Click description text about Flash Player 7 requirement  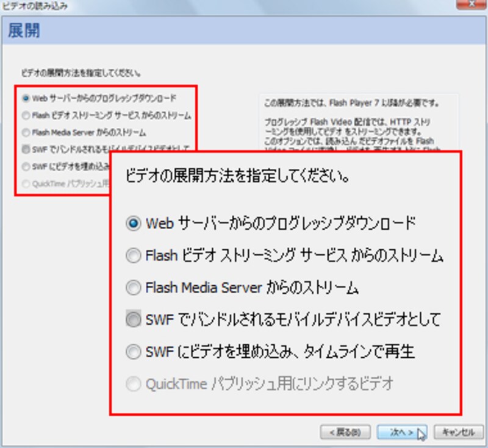(352, 103)
